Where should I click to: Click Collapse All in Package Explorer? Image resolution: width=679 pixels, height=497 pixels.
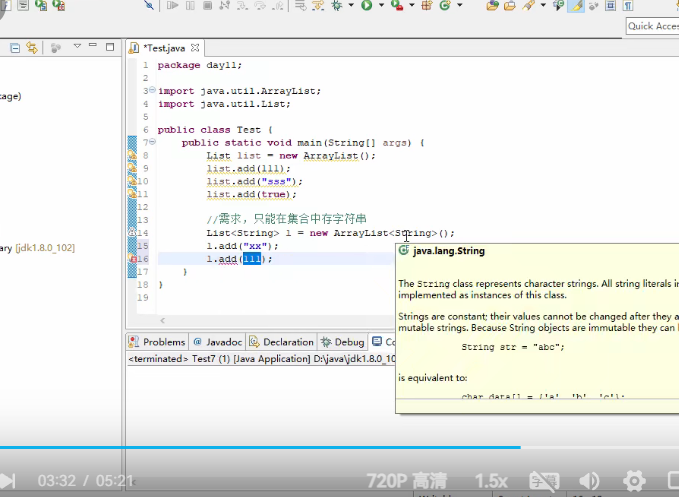click(x=13, y=47)
